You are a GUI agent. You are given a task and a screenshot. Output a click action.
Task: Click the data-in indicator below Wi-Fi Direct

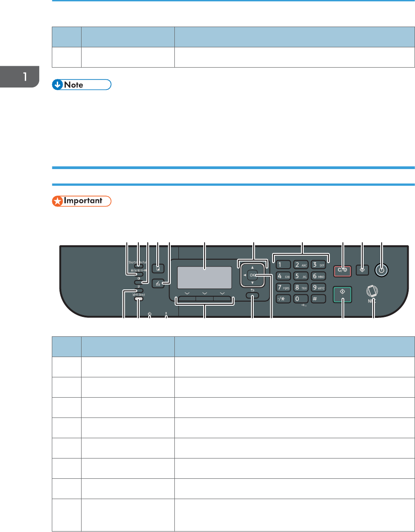point(150,314)
